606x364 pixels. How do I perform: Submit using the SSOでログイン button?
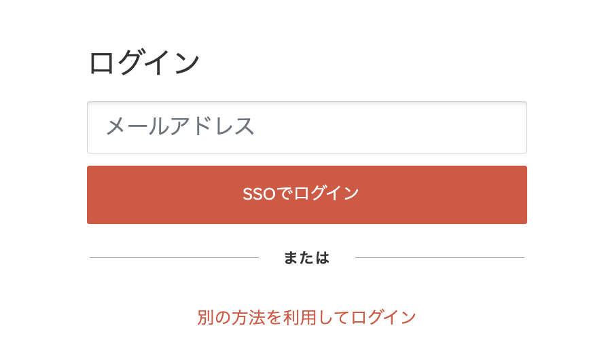coord(307,195)
